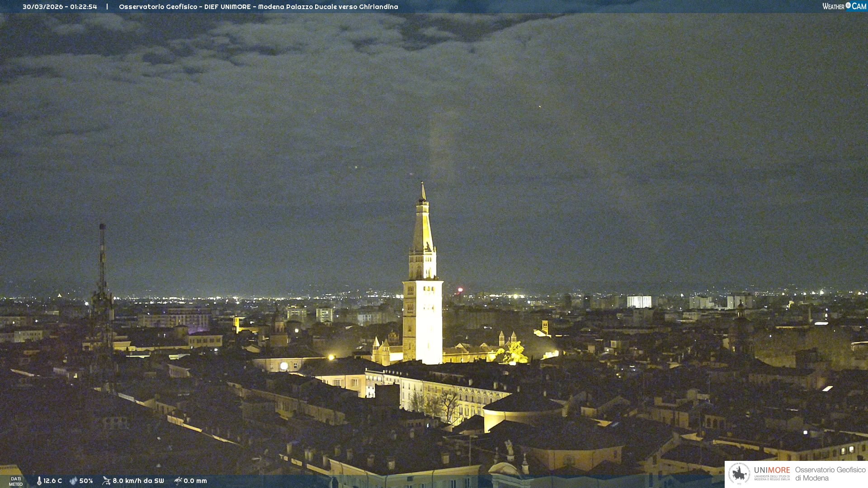The width and height of the screenshot is (868, 488).
Task: Click the red light right of the tower
Action: pos(460,290)
